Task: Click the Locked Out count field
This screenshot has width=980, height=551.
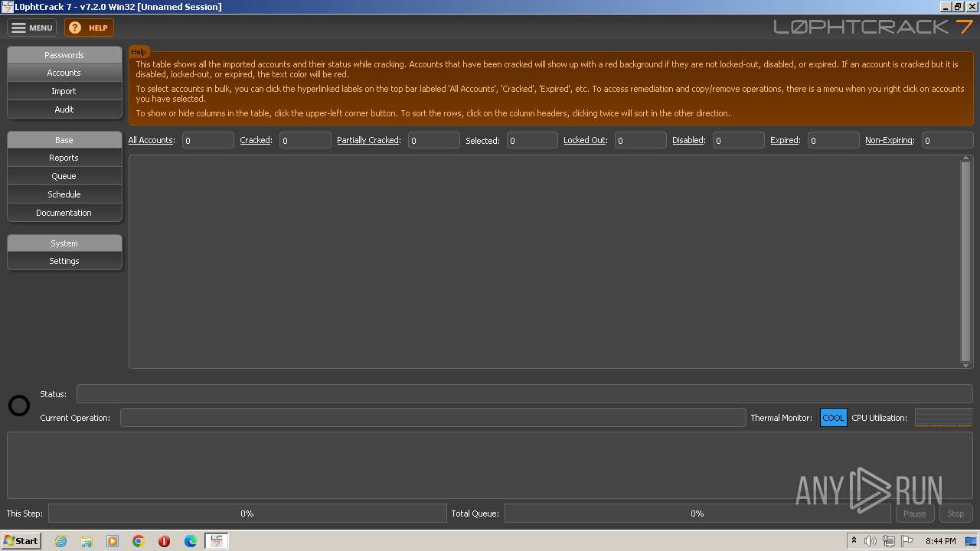Action: coord(641,140)
